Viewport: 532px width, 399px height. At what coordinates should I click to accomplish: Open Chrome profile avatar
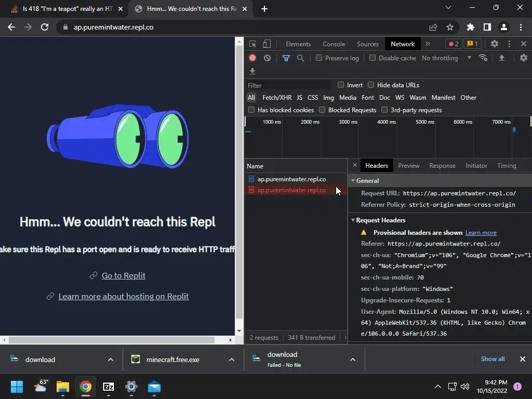click(504, 27)
